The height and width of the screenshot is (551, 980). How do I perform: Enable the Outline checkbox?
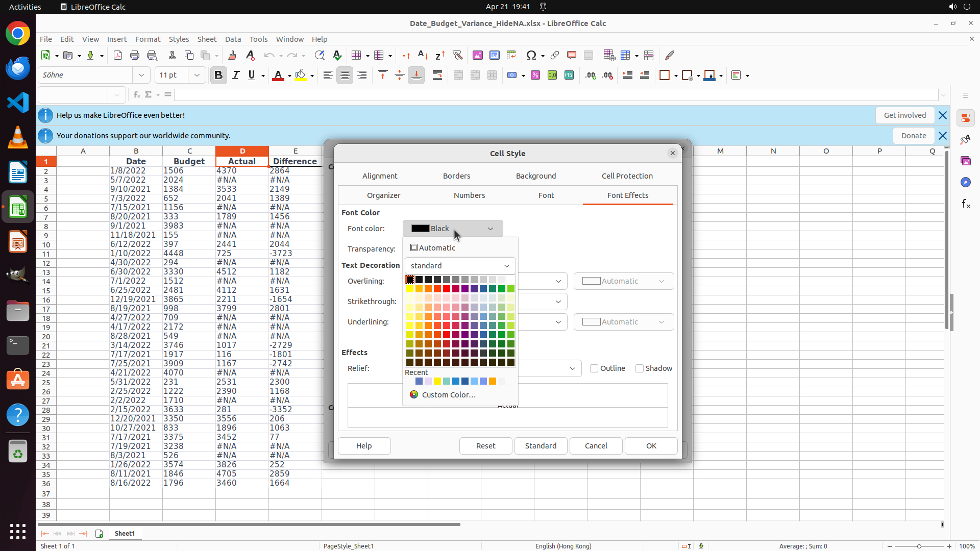tap(594, 368)
